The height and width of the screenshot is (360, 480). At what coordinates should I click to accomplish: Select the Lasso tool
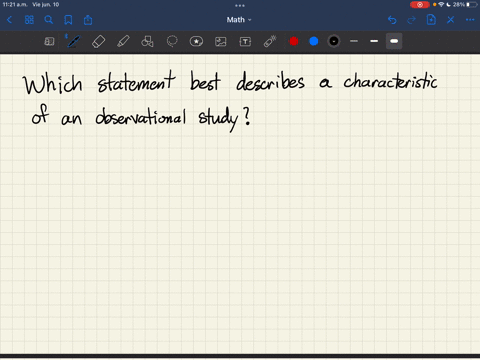tap(172, 42)
